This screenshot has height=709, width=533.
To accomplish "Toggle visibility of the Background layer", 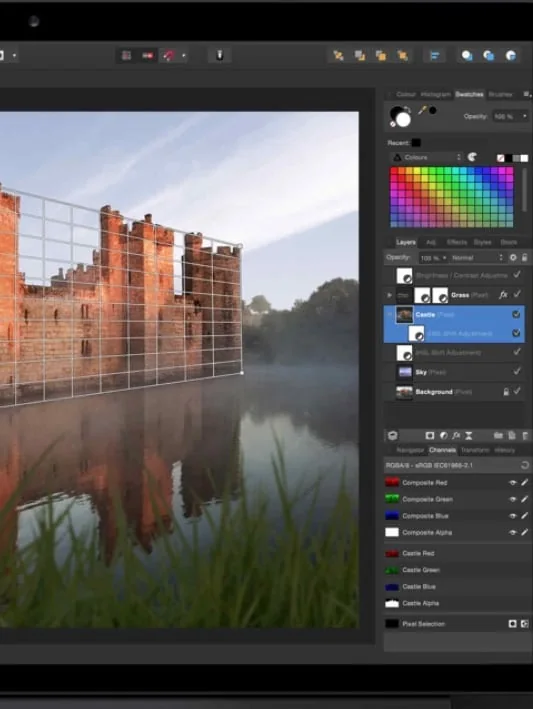I will [x=517, y=391].
